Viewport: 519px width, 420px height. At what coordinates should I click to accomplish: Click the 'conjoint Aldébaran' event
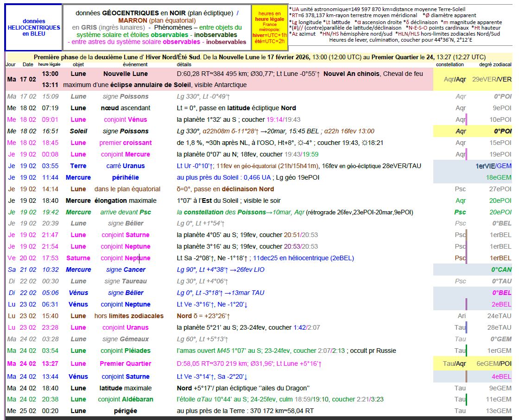125,399
